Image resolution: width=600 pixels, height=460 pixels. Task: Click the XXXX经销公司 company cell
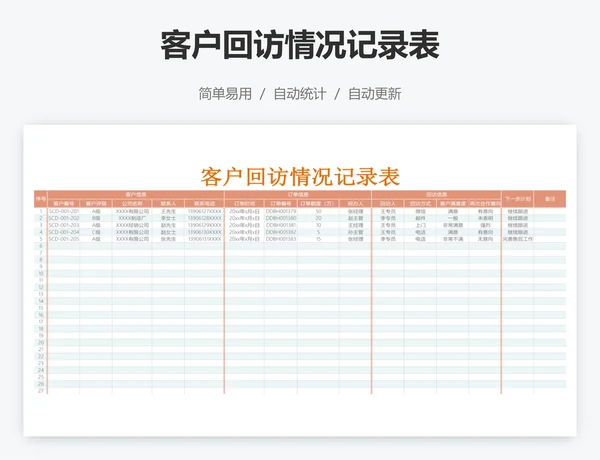point(132,225)
